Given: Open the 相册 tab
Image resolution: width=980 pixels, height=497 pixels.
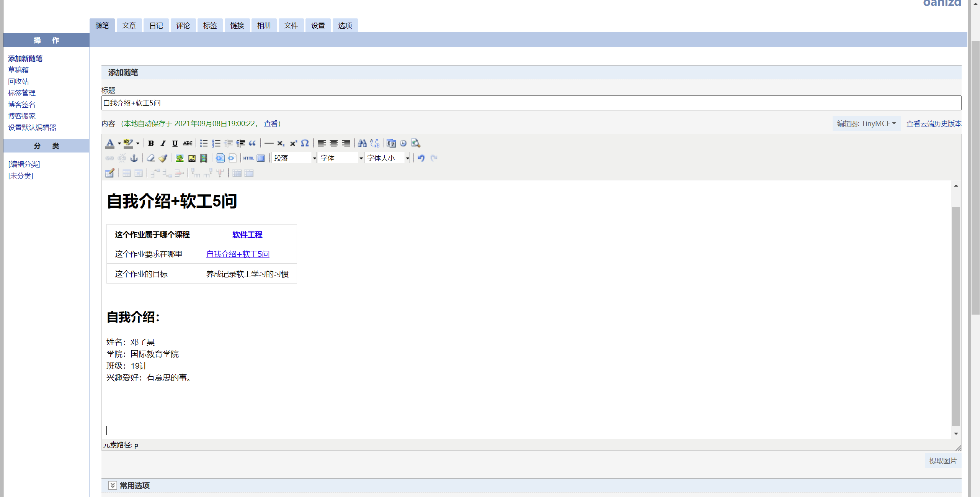Looking at the screenshot, I should (264, 26).
